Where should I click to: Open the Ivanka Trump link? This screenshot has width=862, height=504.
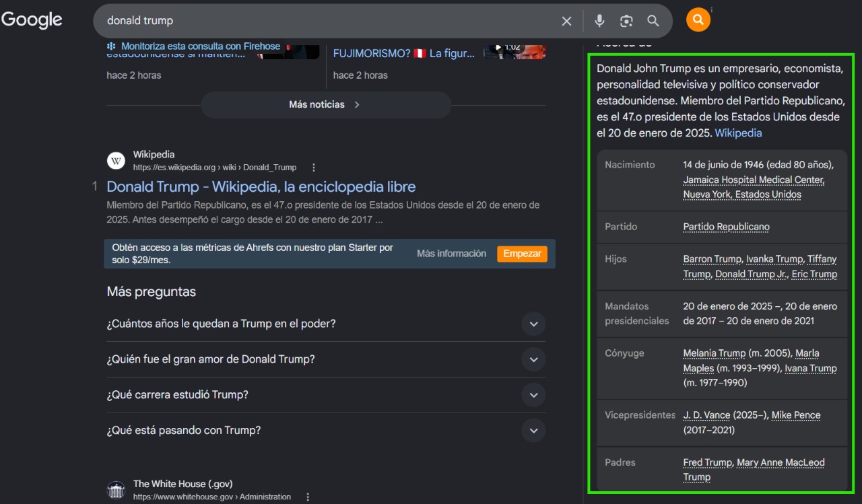pyautogui.click(x=774, y=259)
